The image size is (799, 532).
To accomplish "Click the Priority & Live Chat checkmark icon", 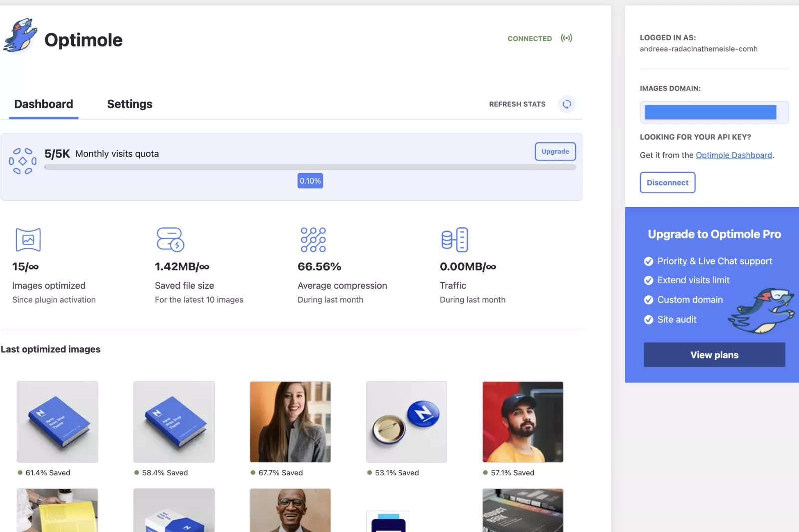I will click(x=649, y=261).
